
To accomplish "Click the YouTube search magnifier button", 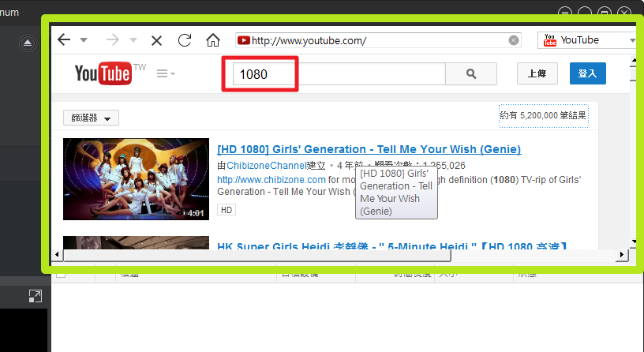I will 471,74.
